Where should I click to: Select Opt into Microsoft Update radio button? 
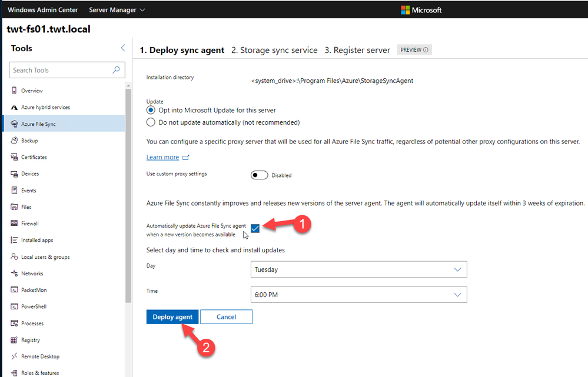coord(151,110)
